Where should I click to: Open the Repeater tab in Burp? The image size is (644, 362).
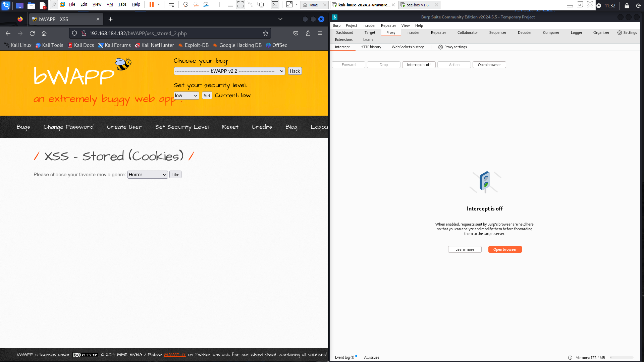click(438, 33)
